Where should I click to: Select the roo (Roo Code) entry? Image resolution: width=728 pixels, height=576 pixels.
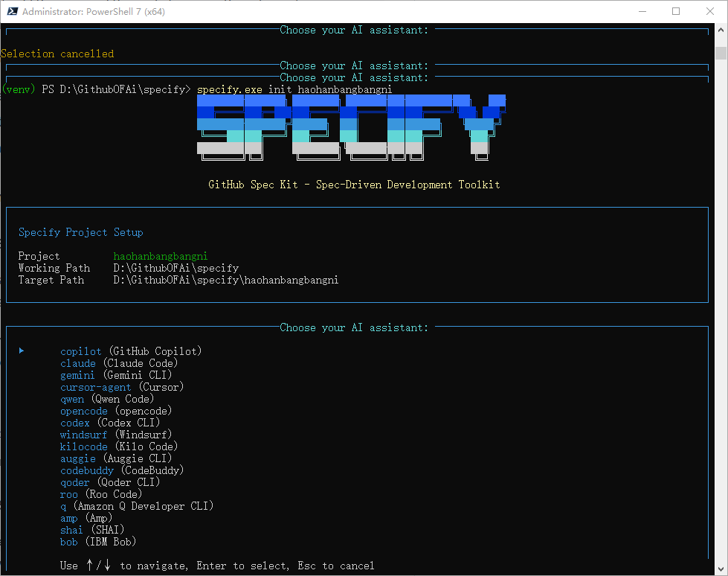[101, 494]
